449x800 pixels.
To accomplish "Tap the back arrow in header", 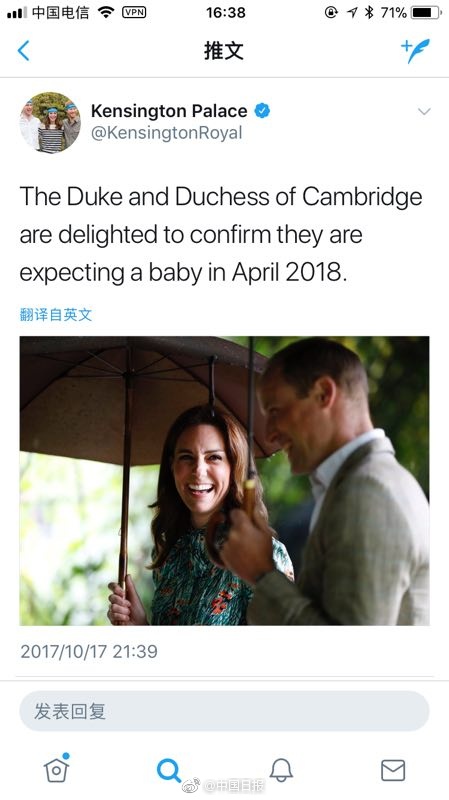I will click(23, 51).
